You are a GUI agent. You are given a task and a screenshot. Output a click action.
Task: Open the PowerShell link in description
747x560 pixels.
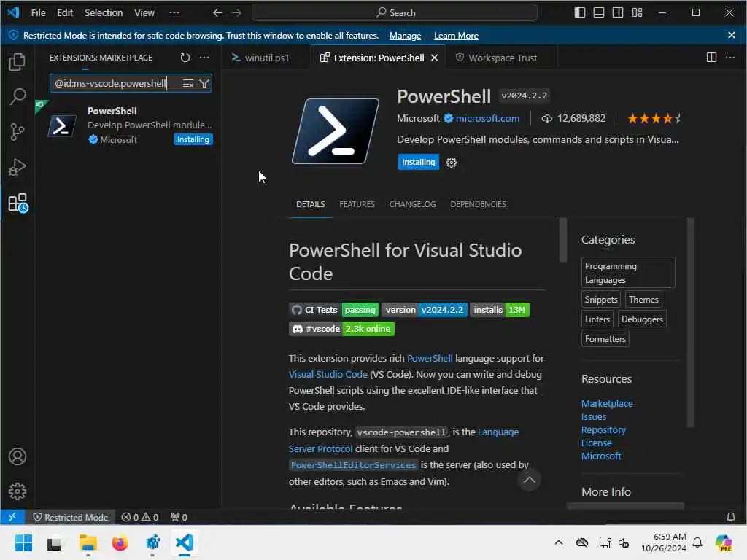pyautogui.click(x=430, y=358)
